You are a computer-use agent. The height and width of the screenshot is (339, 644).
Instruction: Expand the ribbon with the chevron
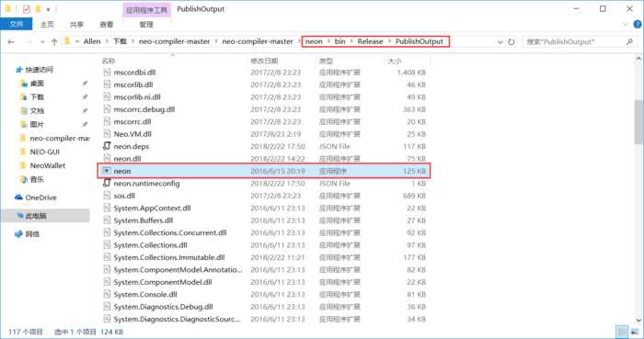(x=626, y=25)
